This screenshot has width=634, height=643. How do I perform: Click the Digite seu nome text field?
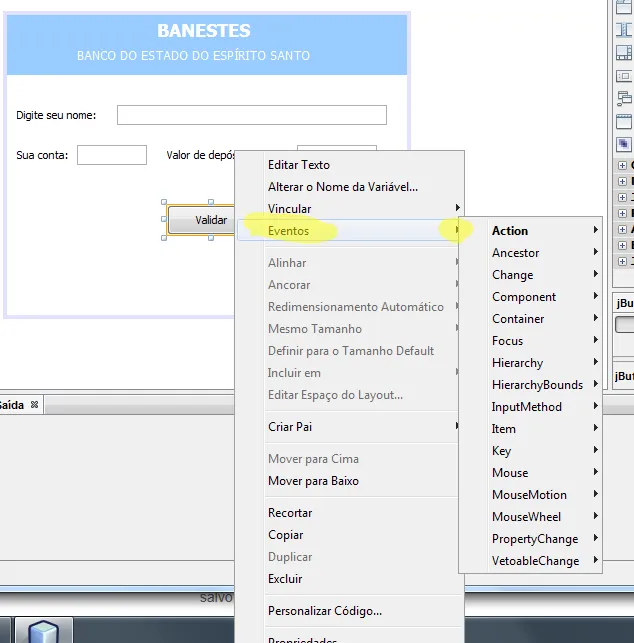[252, 115]
